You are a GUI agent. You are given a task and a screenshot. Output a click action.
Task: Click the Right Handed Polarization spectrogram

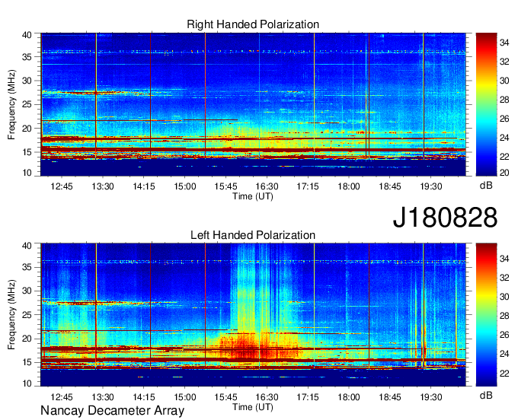[x=253, y=104]
